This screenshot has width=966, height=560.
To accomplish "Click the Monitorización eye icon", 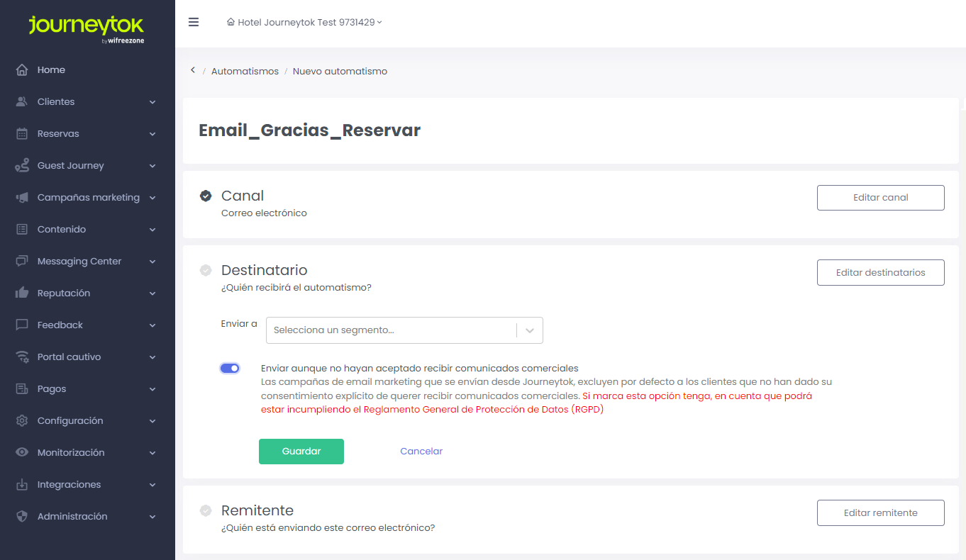I will click(x=22, y=453).
